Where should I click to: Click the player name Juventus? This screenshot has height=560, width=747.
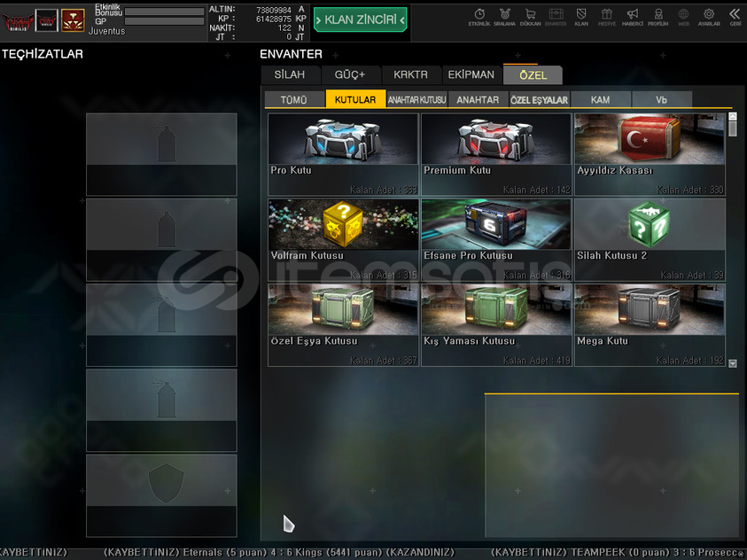tap(106, 31)
